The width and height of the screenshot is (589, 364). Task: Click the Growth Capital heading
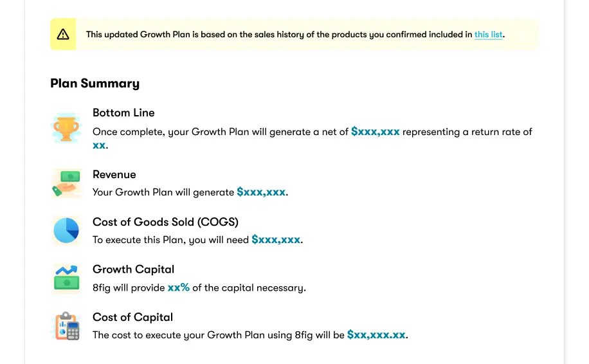(x=133, y=269)
